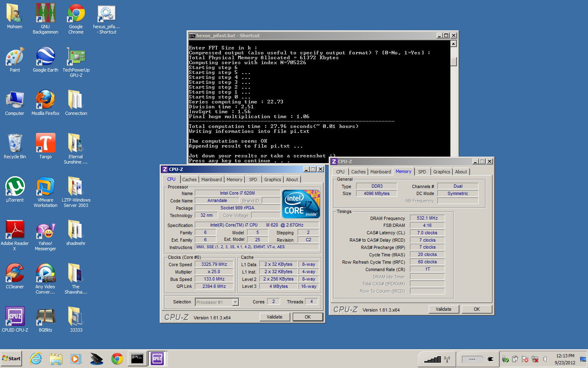Click the taskbar clock showing 12:13 PM
This screenshot has width=588, height=368.
565,356
